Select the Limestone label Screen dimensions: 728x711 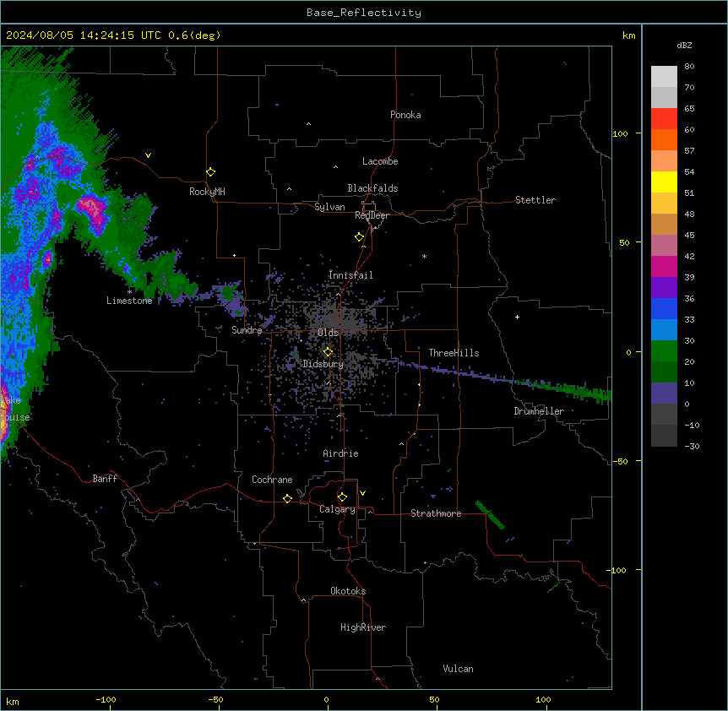click(129, 301)
